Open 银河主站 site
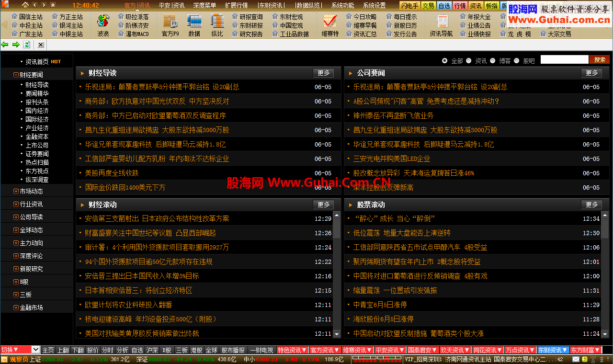 coord(67,25)
